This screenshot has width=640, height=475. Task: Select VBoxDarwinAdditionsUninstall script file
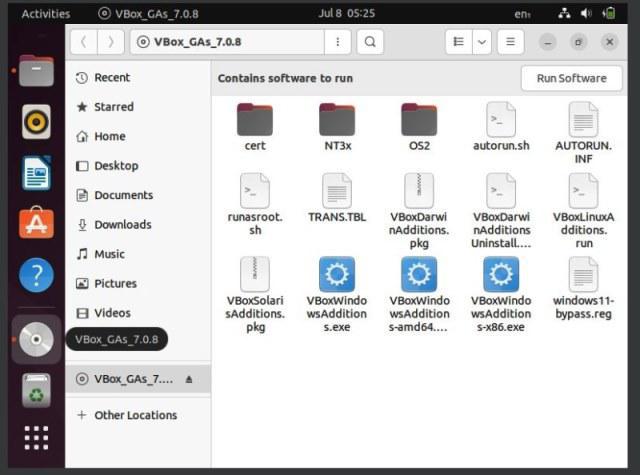pyautogui.click(x=501, y=211)
